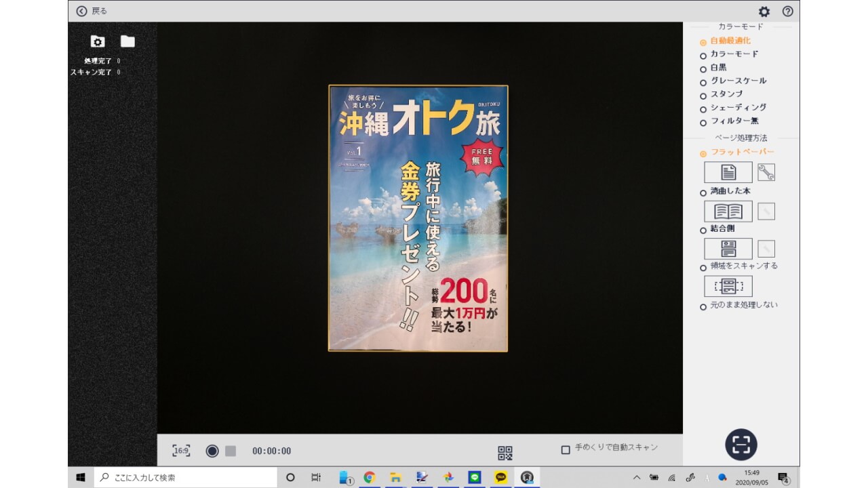Open Chrome from the Windows taskbar
The width and height of the screenshot is (868, 488).
(x=370, y=477)
